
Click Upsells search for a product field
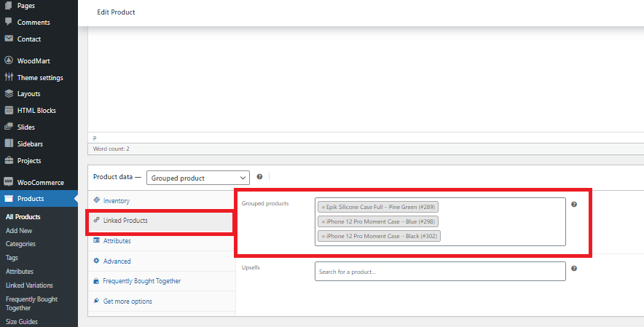(440, 272)
